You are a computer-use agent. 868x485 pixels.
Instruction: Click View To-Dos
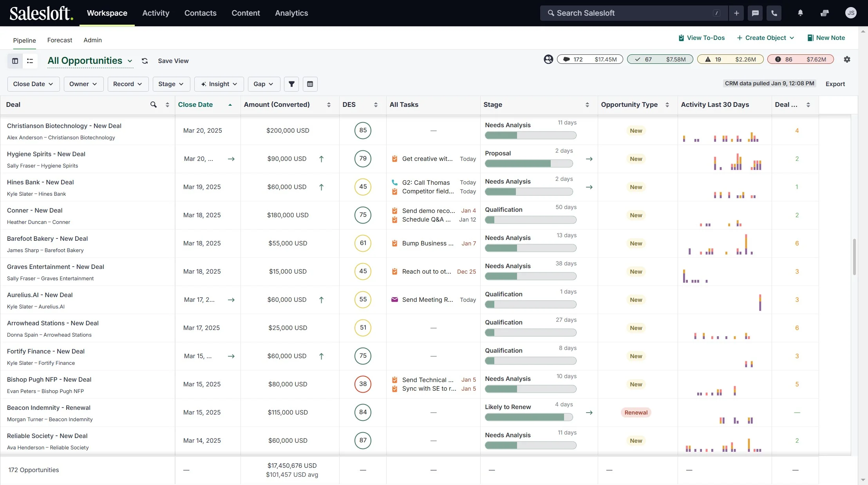(x=701, y=38)
